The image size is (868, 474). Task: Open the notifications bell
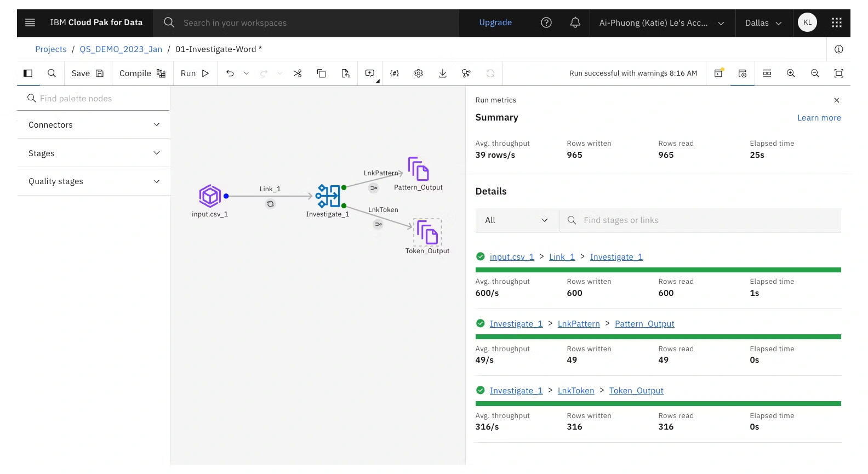click(x=575, y=22)
